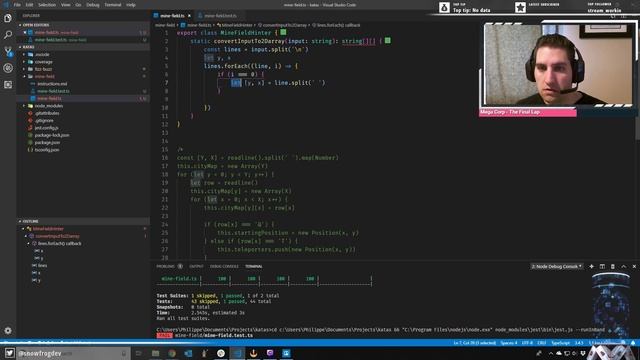The height and width of the screenshot is (360, 640).
Task: Add a new terminal with plus icon
Action: tap(591, 267)
